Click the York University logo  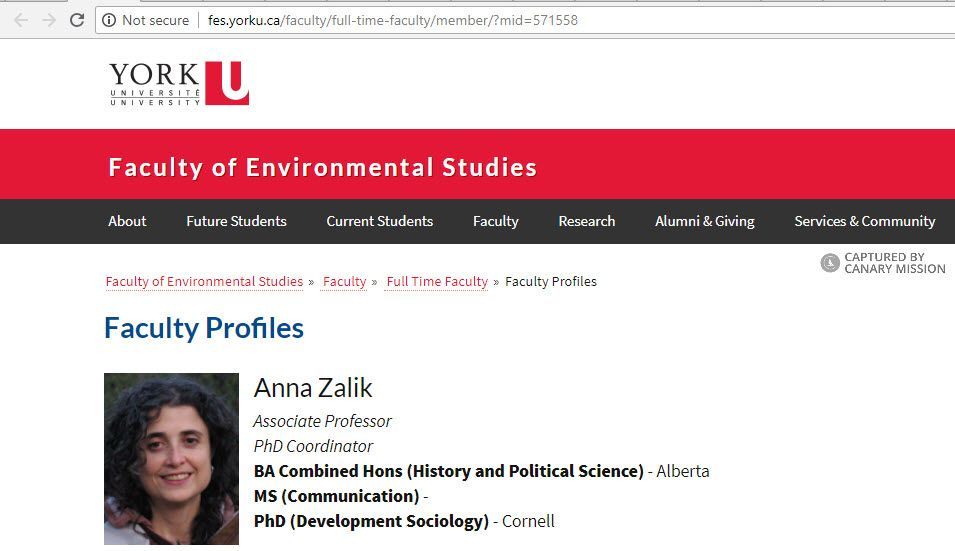pos(179,83)
